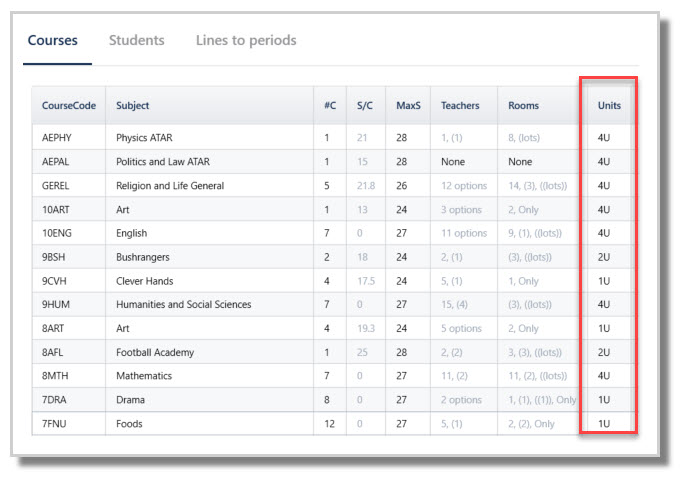
Task: Click the Rooms column header
Action: click(x=523, y=106)
